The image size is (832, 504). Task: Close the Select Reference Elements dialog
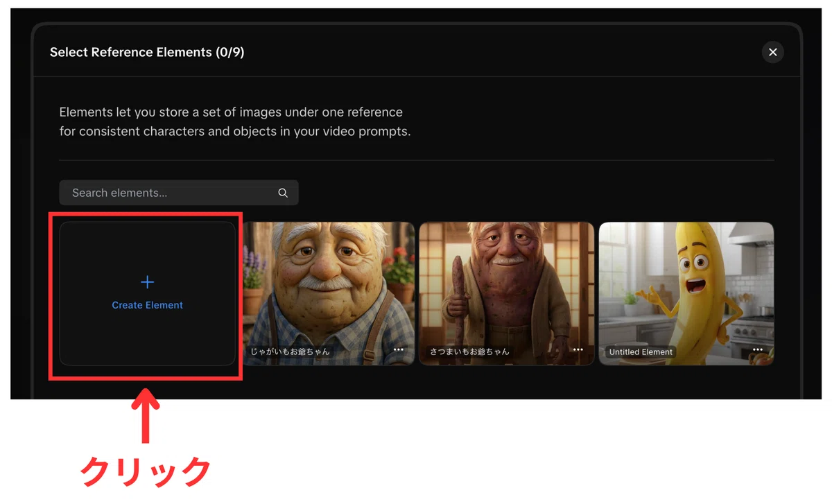tap(772, 52)
